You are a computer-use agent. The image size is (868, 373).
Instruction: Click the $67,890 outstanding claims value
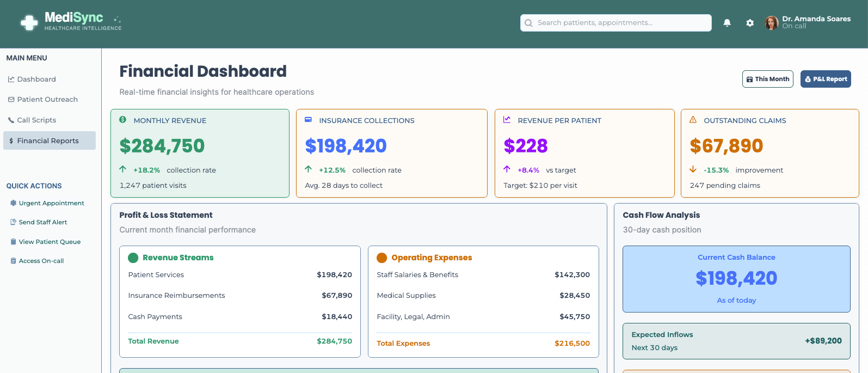point(727,146)
